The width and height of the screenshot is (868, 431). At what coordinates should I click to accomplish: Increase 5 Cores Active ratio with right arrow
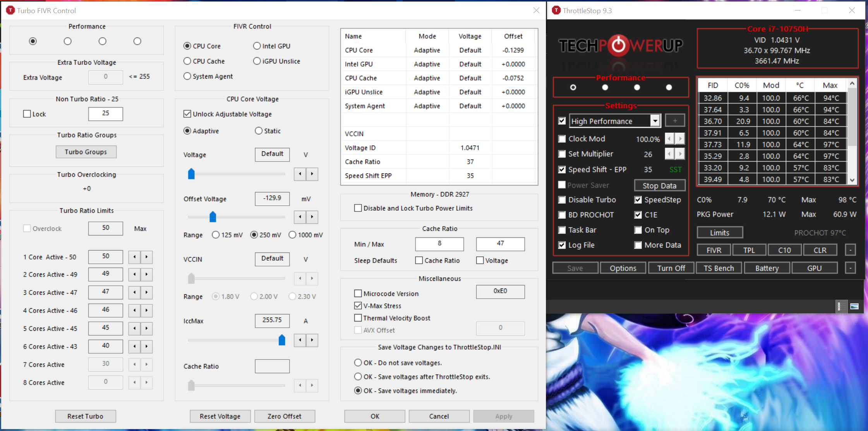[x=146, y=328]
